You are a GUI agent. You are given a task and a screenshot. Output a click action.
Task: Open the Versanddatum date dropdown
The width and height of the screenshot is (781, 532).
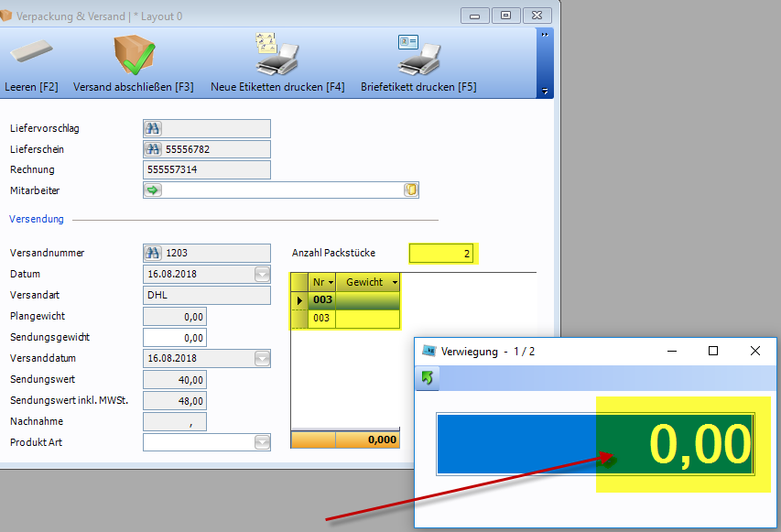(x=262, y=358)
